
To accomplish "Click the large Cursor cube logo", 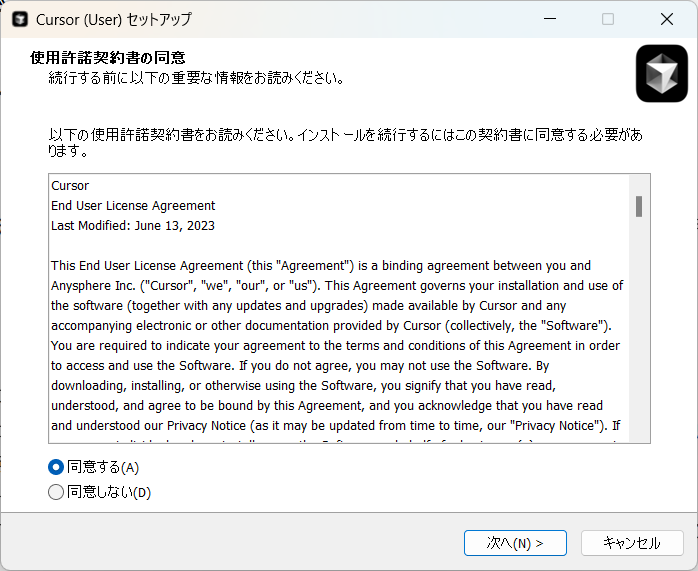I will tap(661, 73).
